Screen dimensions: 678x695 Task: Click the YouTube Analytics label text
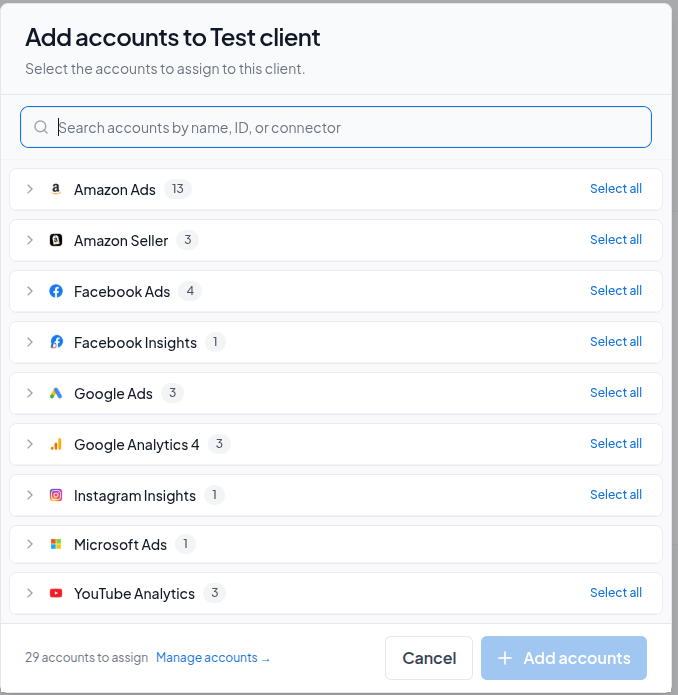pyautogui.click(x=134, y=593)
